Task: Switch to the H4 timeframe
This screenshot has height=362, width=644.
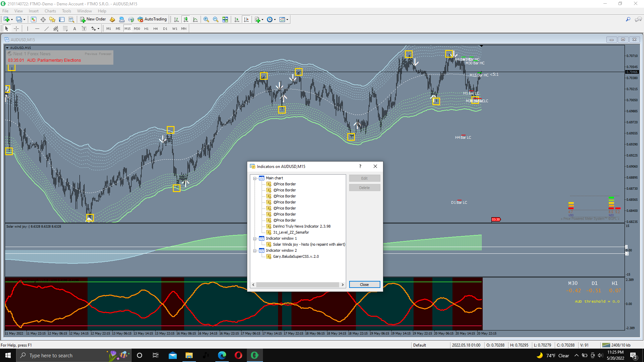Action: (155, 29)
